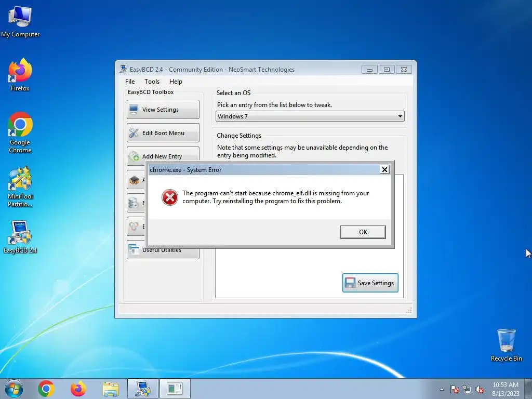Launch EasyBCD 2.4 desktop shortcut
Screen dimensions: 532x399
click(20, 237)
